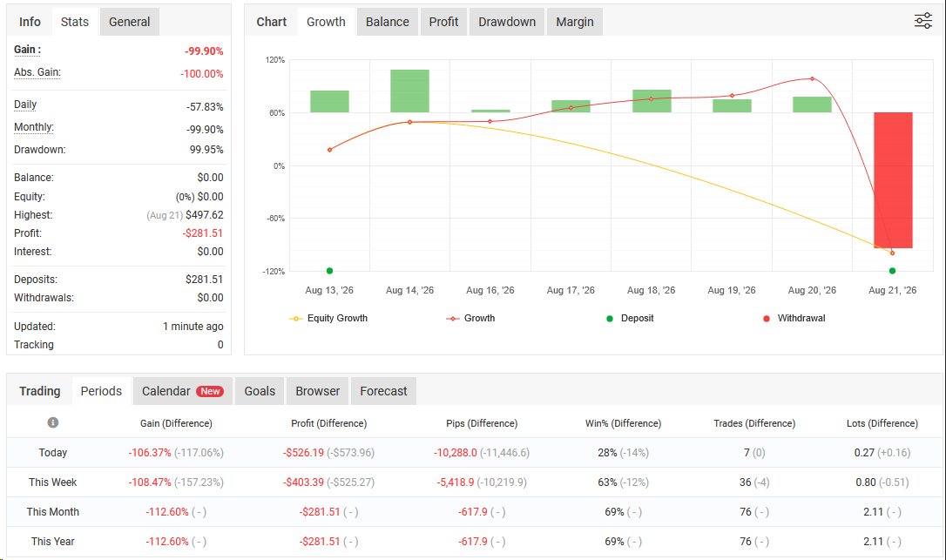Click Today profit -$526.19
Image resolution: width=946 pixels, height=560 pixels.
(x=303, y=453)
